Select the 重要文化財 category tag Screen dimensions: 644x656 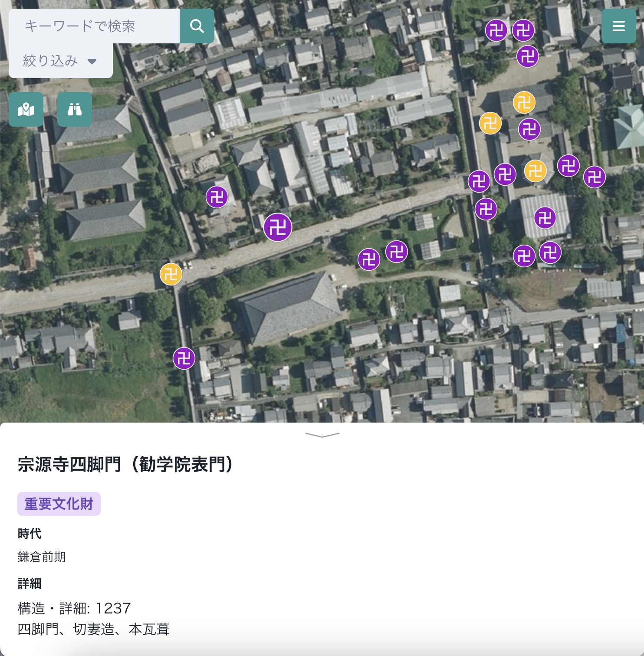(x=59, y=504)
